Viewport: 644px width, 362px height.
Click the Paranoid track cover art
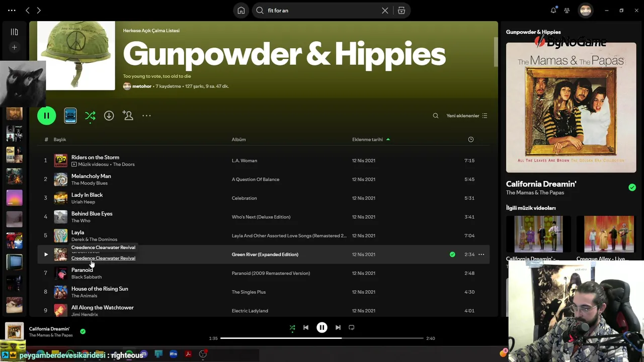[x=60, y=273]
